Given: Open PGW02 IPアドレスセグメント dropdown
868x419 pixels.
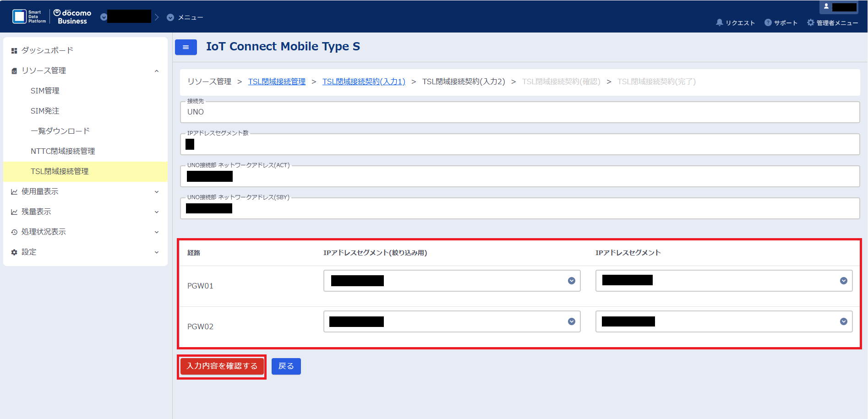Looking at the screenshot, I should click(x=724, y=321).
